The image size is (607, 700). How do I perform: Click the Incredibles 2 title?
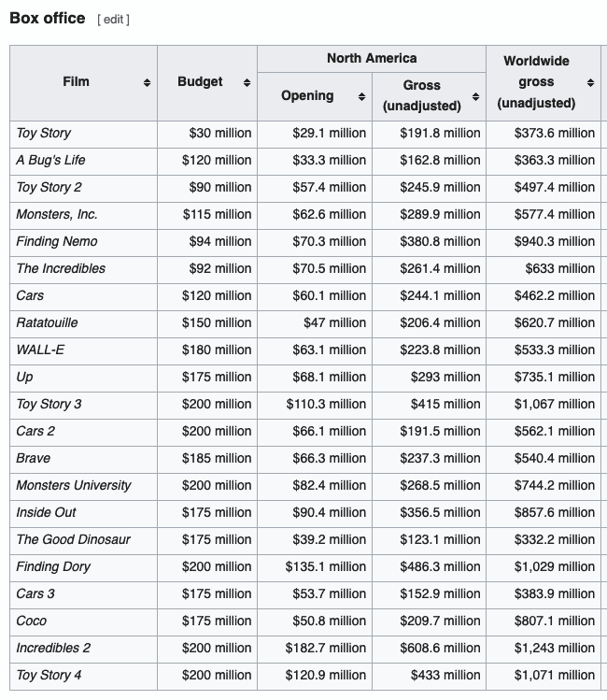point(53,648)
